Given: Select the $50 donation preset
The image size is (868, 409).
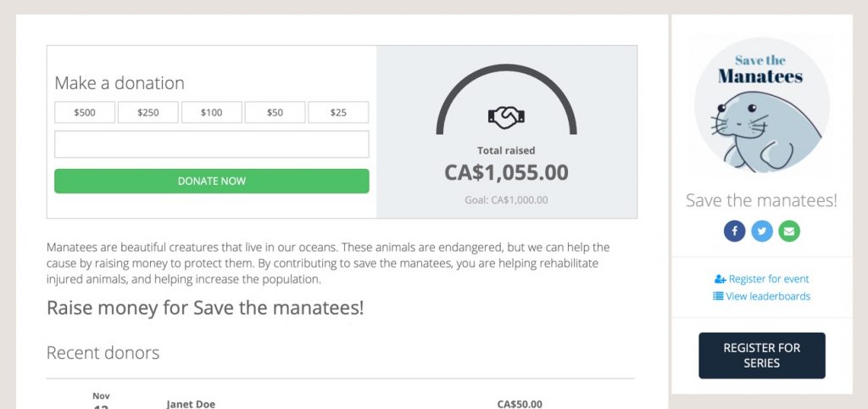Looking at the screenshot, I should pyautogui.click(x=275, y=112).
